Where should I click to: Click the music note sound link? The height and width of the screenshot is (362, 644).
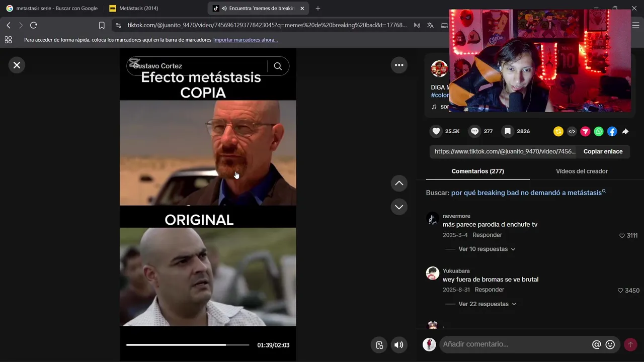coord(440,107)
